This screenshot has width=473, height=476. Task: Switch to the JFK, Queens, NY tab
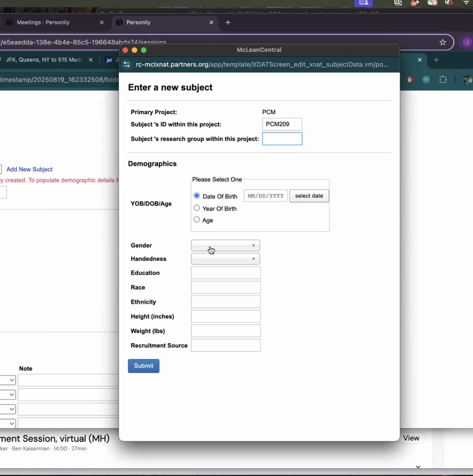[x=48, y=60]
